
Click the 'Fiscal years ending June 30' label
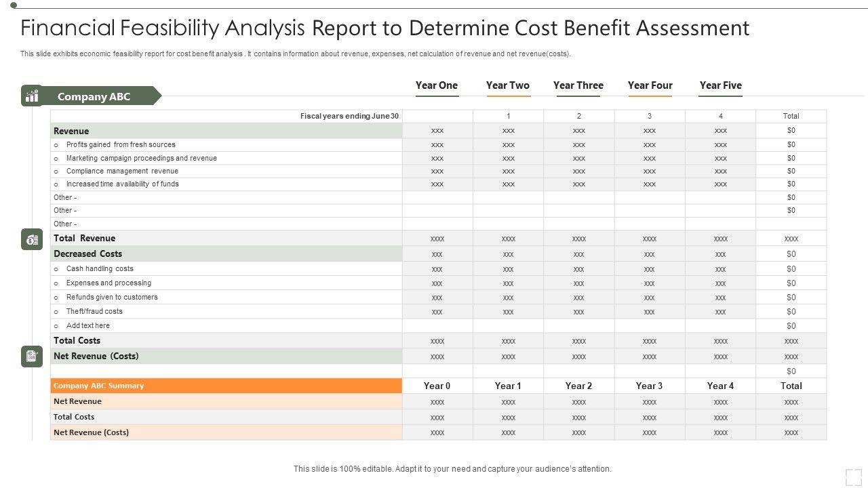349,116
